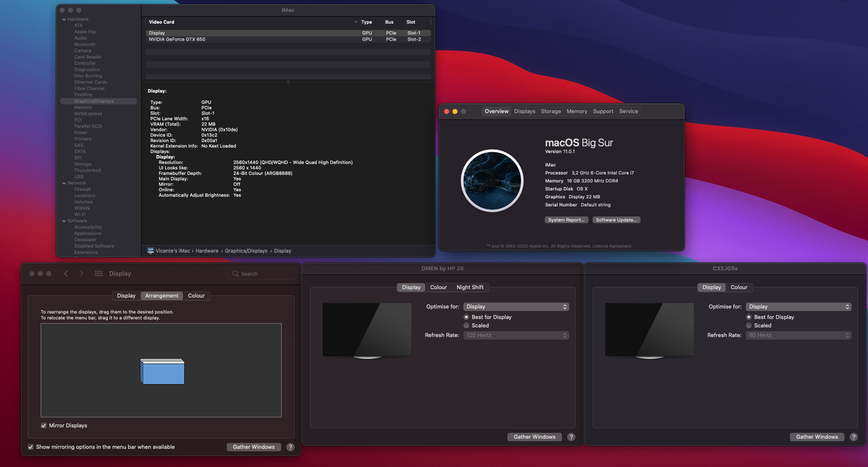Screen dimensions: 868x467
Task: Select Ethernet Cards in the sidebar
Action: point(90,82)
